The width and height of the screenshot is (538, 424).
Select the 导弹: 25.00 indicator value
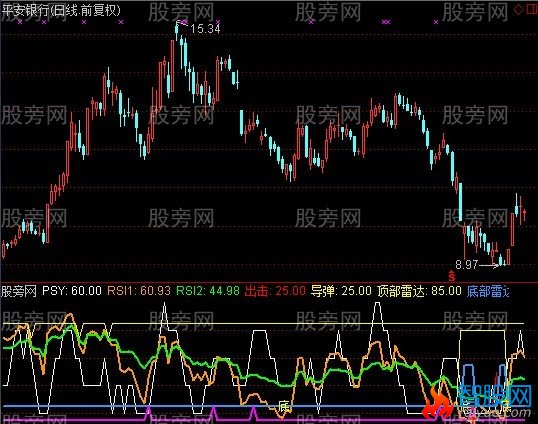click(x=341, y=291)
